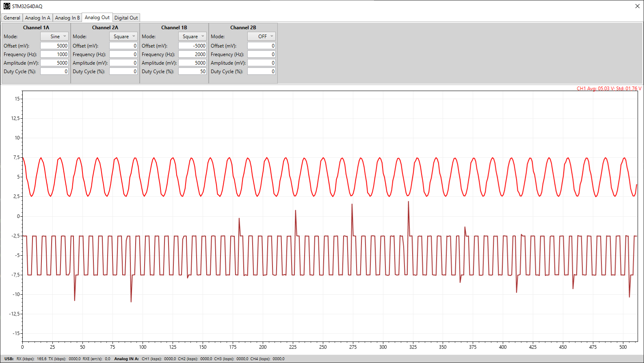Click the Channel 2A heading
The width and height of the screenshot is (644, 363).
coord(105,28)
